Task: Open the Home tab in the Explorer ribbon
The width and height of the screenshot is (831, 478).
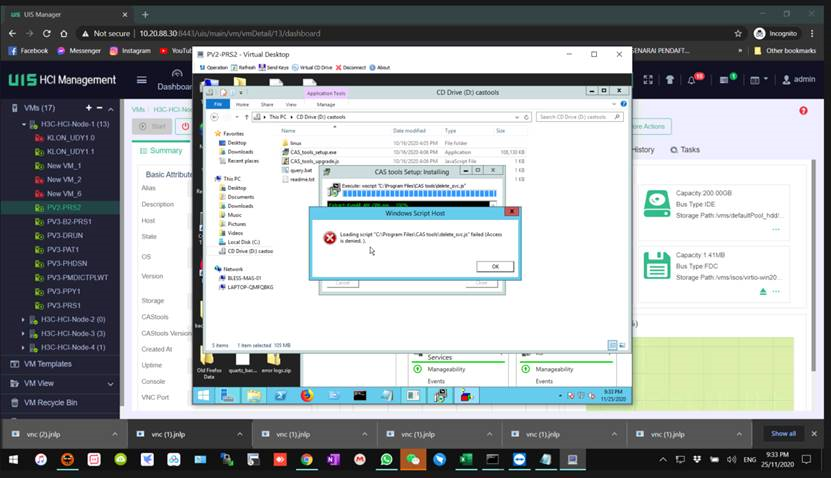Action: [x=242, y=104]
